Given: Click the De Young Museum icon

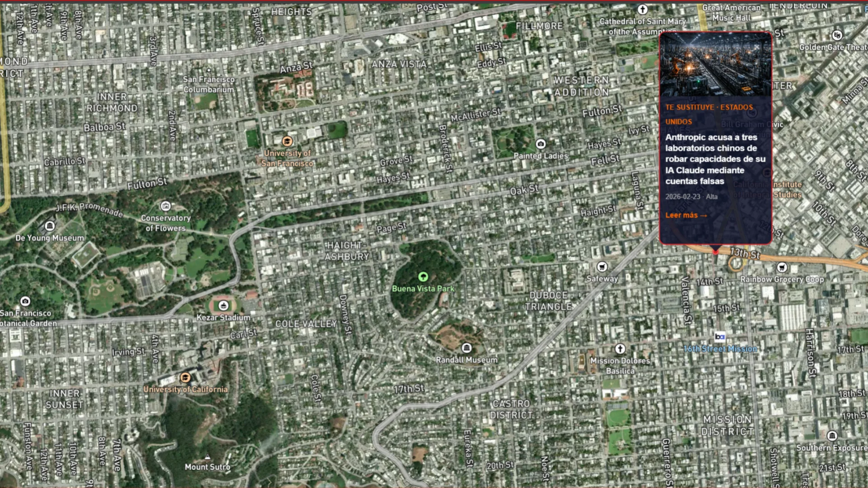Looking at the screenshot, I should click(50, 225).
